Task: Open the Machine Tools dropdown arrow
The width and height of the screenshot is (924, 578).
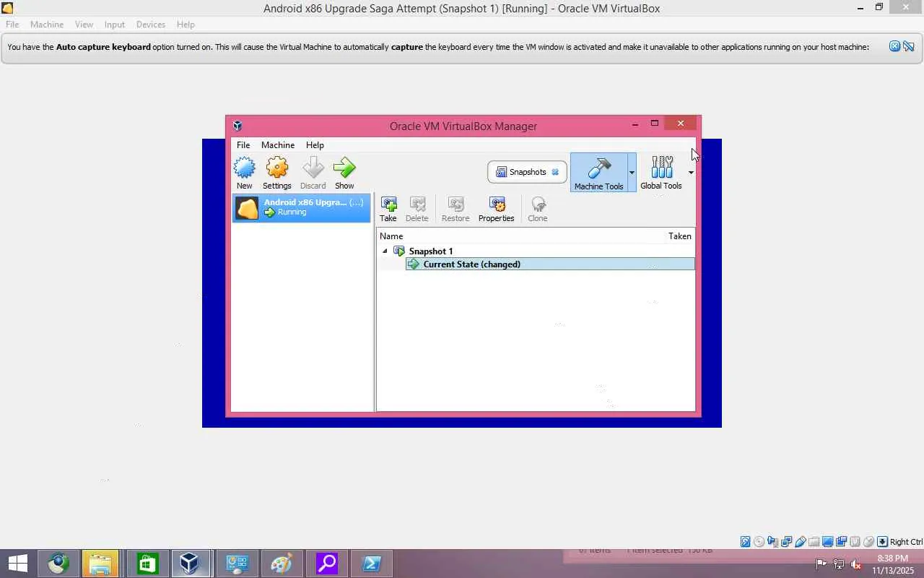Action: (x=632, y=173)
